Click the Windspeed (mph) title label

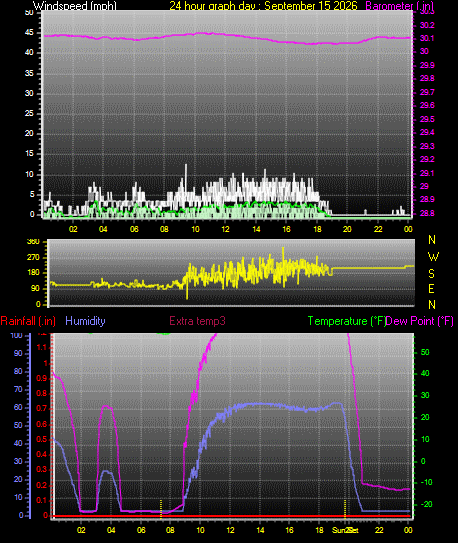click(x=75, y=5)
